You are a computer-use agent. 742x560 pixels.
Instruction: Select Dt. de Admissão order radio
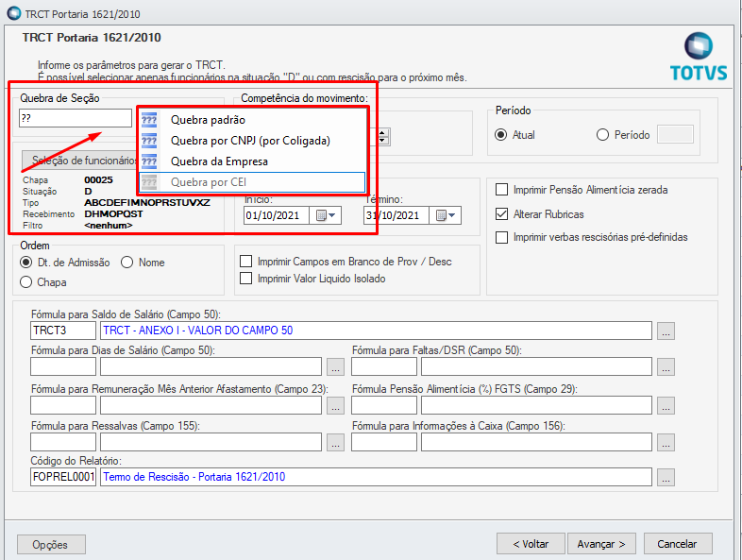[26, 263]
